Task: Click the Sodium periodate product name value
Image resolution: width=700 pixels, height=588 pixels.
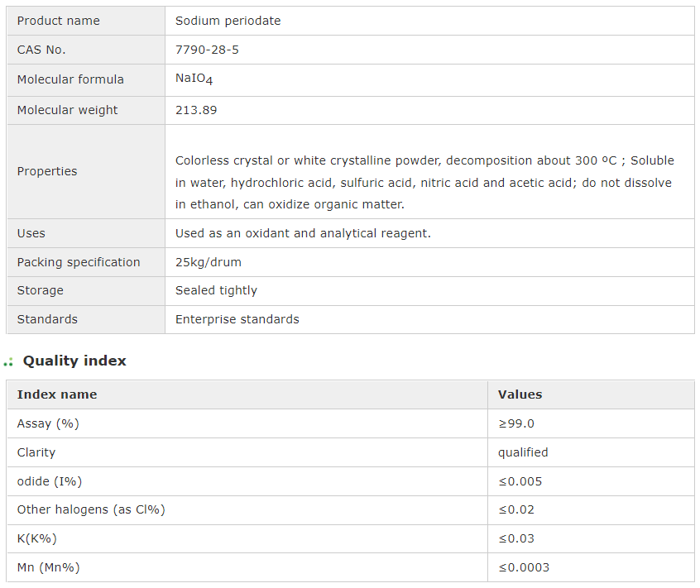Action: 228,21
